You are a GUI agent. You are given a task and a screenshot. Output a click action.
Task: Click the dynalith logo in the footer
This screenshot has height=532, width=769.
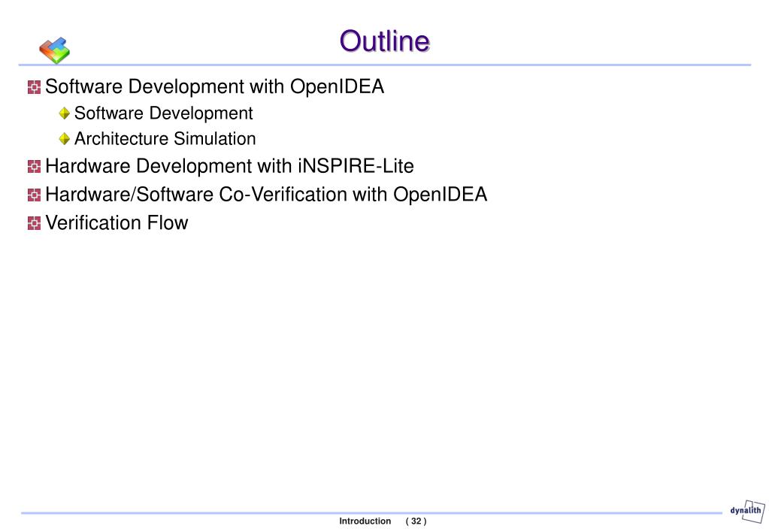[747, 512]
